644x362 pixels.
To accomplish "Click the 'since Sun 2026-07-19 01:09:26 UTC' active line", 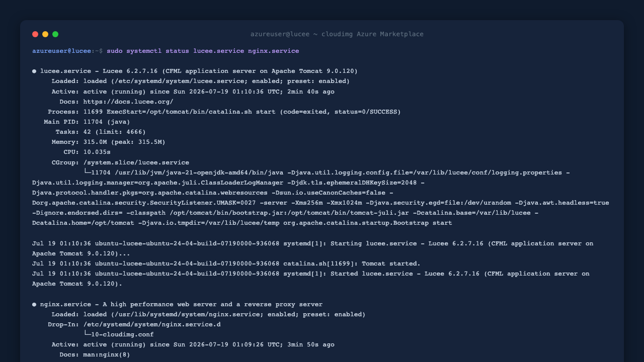I will coord(193,344).
